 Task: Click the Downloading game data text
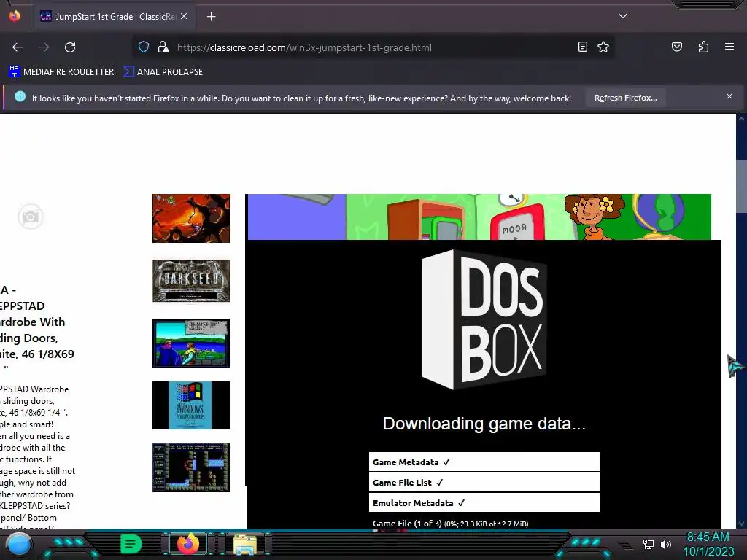point(484,424)
